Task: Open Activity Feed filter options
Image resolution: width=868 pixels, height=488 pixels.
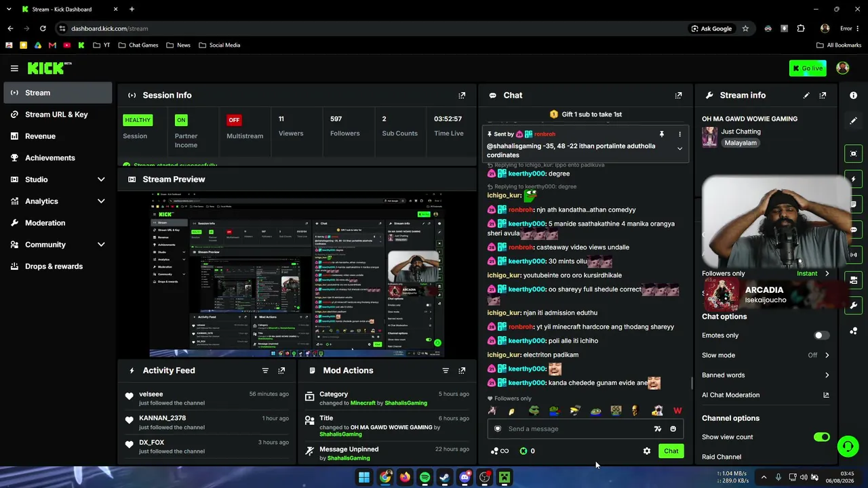Action: point(265,371)
